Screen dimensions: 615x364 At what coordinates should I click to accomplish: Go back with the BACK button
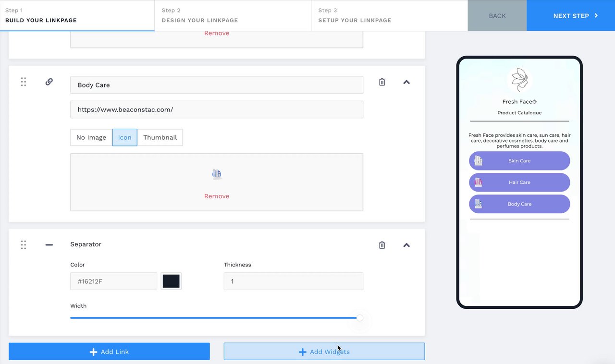click(x=497, y=15)
